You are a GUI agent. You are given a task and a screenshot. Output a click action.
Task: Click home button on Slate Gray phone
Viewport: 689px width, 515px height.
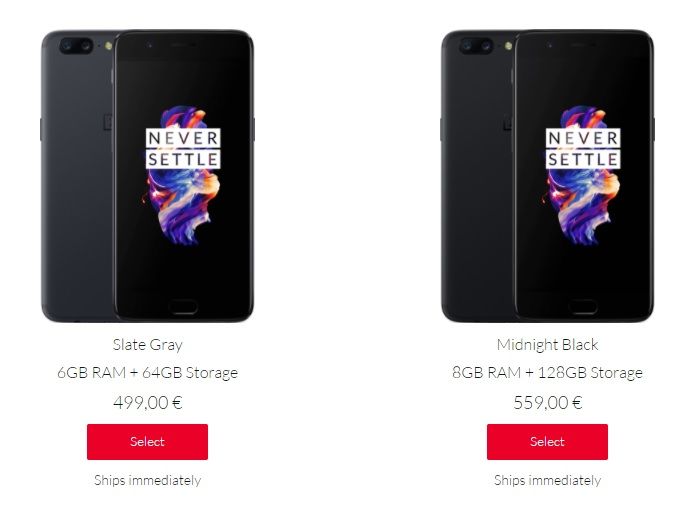(x=183, y=306)
